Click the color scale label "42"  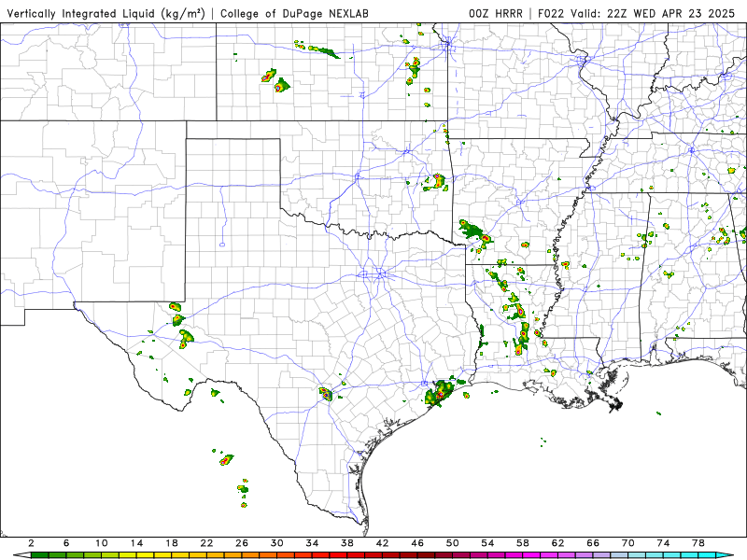click(383, 543)
